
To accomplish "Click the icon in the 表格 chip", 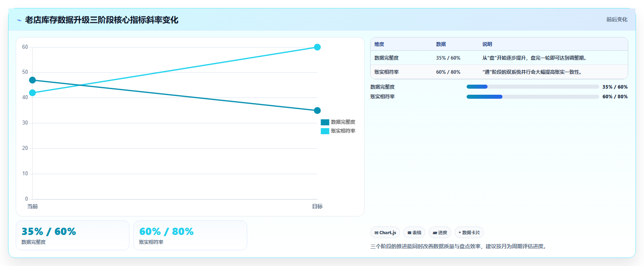I will coord(409,233).
